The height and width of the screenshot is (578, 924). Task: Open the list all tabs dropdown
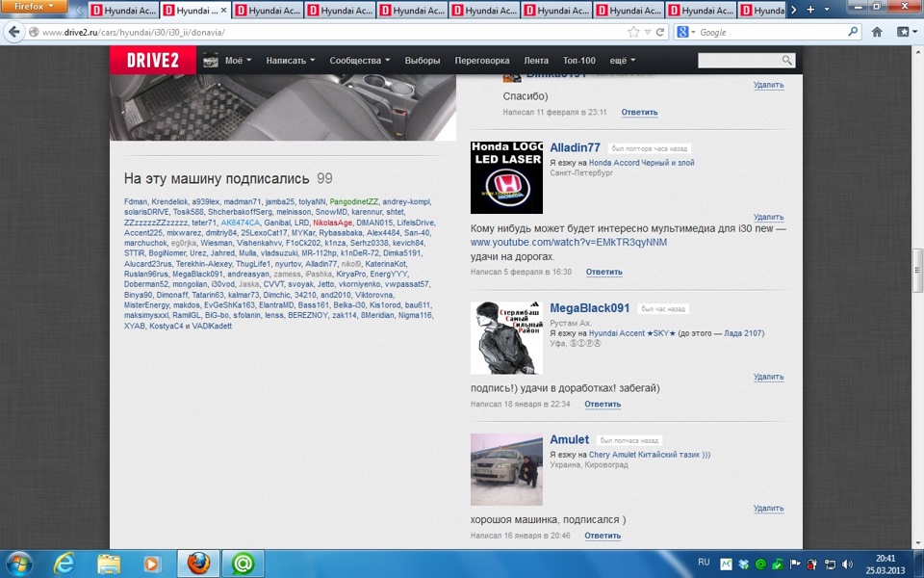click(826, 10)
